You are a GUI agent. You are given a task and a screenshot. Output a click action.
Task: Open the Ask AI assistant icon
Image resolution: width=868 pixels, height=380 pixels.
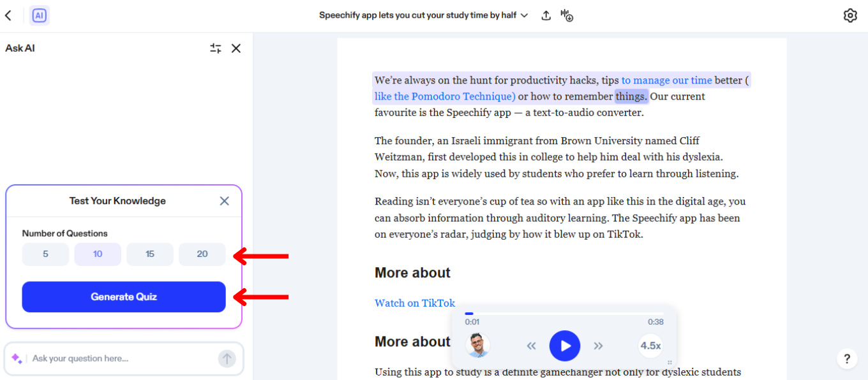(x=39, y=15)
